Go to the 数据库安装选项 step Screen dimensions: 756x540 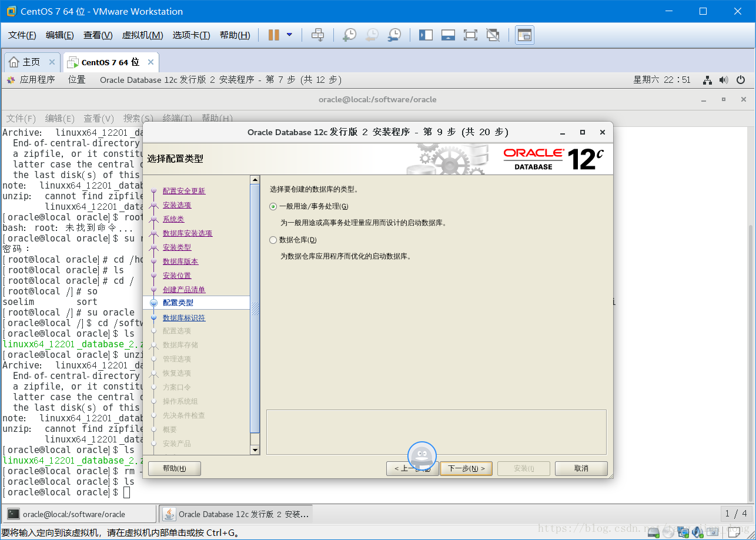coord(188,233)
